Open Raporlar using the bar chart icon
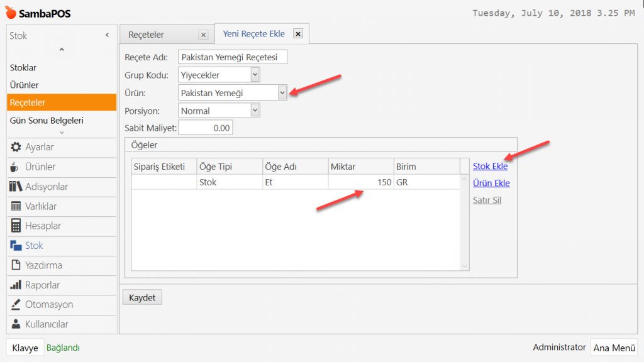Viewport: 644px width, 362px height. (16, 285)
